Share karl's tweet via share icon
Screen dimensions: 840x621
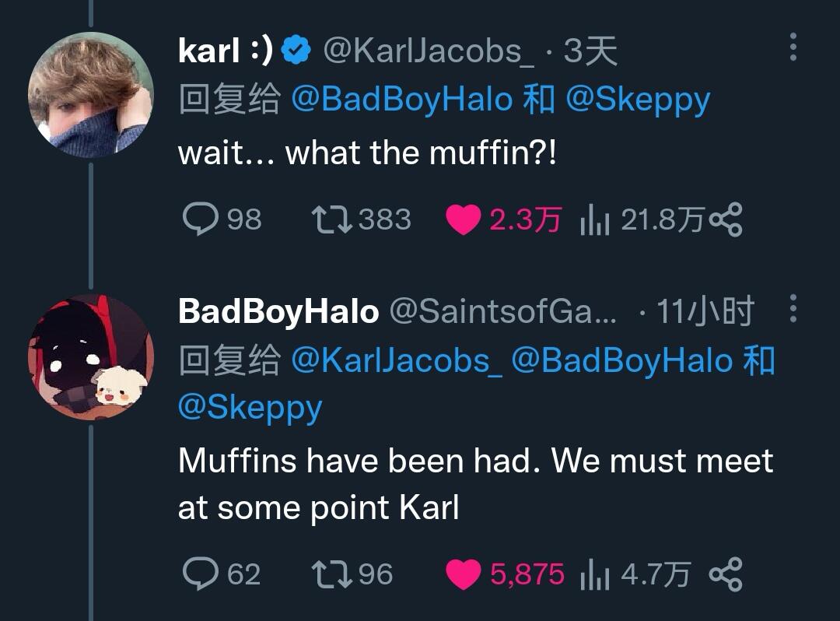click(726, 219)
